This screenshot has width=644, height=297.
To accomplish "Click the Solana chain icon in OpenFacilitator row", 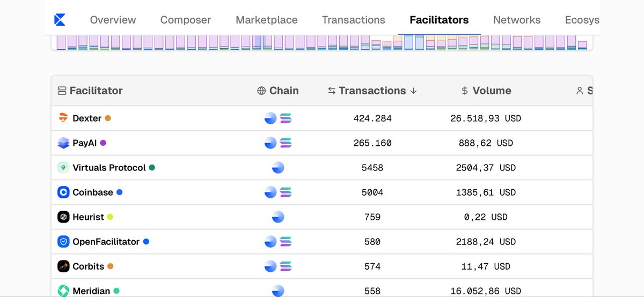I will pos(286,242).
